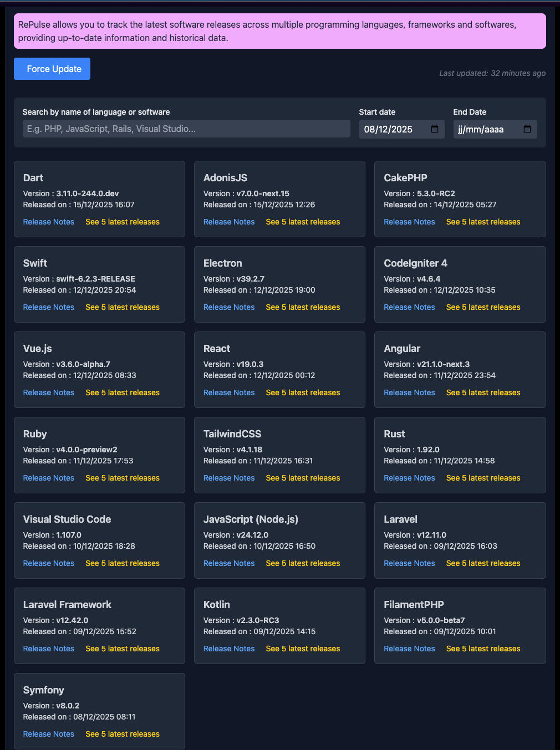Screen dimensions: 560x750
Task: Click the 'Last updated: 32 minutes ago' text
Action: [x=492, y=73]
